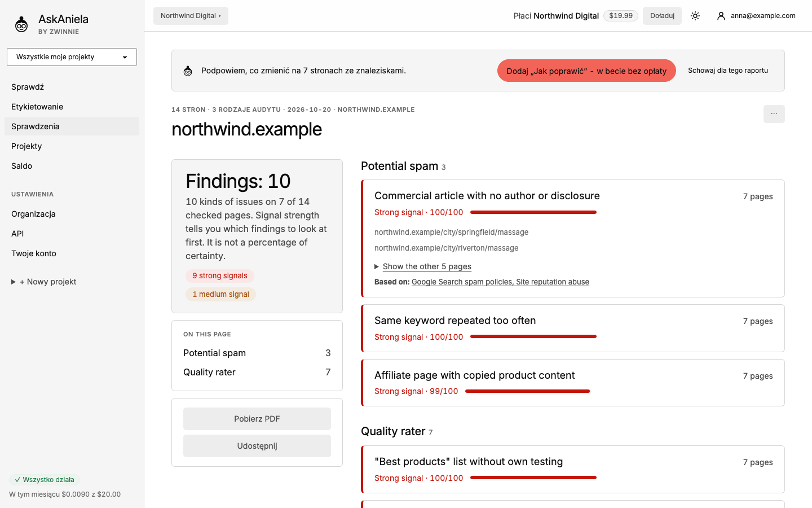Open the Wszystkie moje projekty project selector
The image size is (812, 508).
[72, 57]
